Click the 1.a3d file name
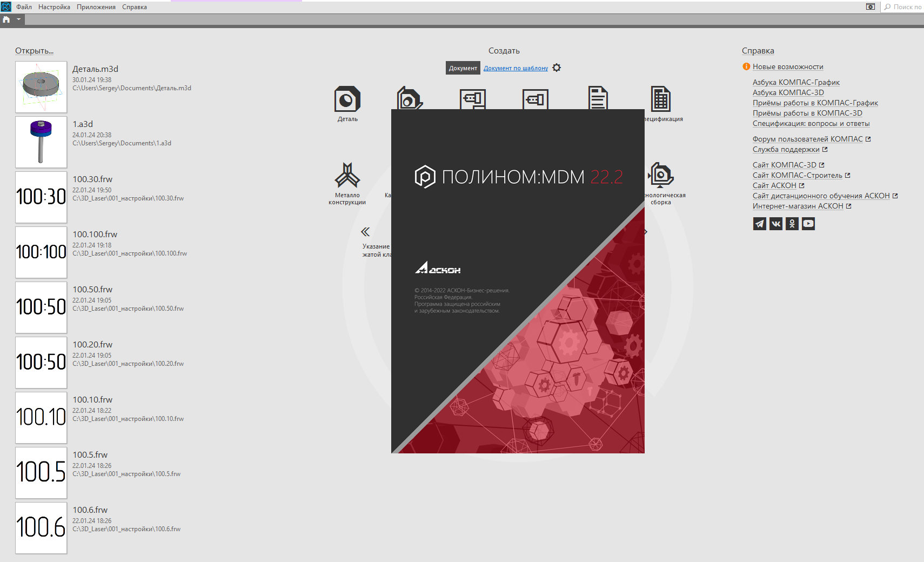 pyautogui.click(x=83, y=124)
